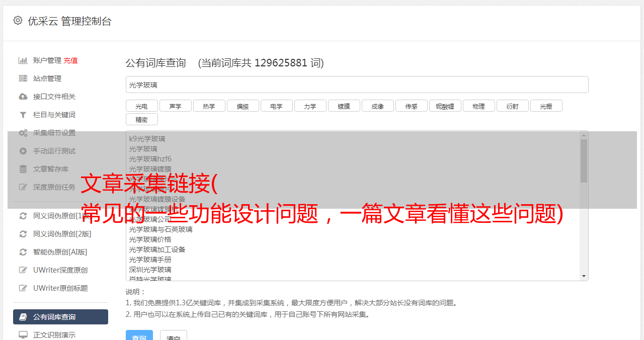The image size is (644, 340).
Task: Select 光学玻璃加工设备 in the results list
Action: tap(157, 249)
